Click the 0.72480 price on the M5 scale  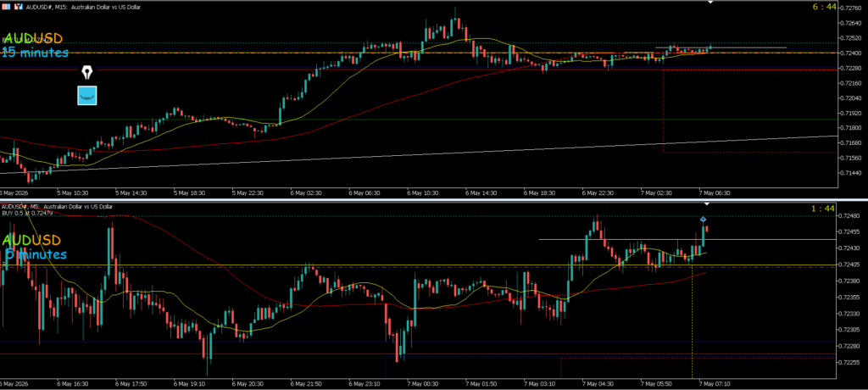click(853, 215)
